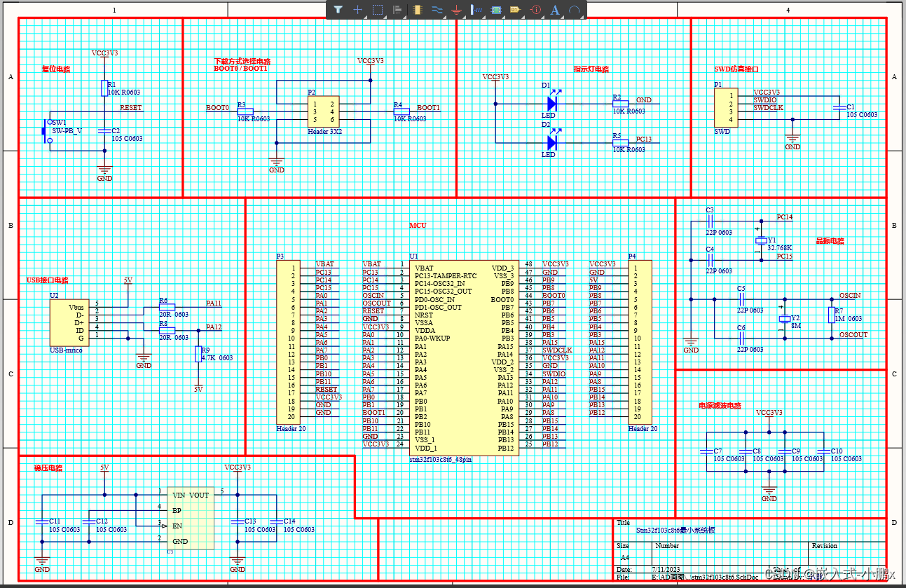Select the directive info marker tool
The height and width of the screenshot is (588, 906).
point(536,10)
